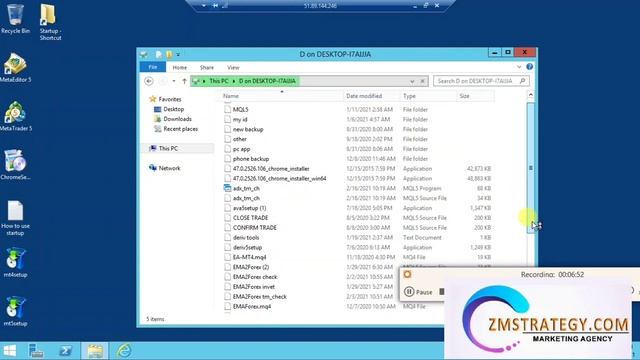Select the my id folder
Viewport: 640px width, 360px height.
click(x=240, y=119)
